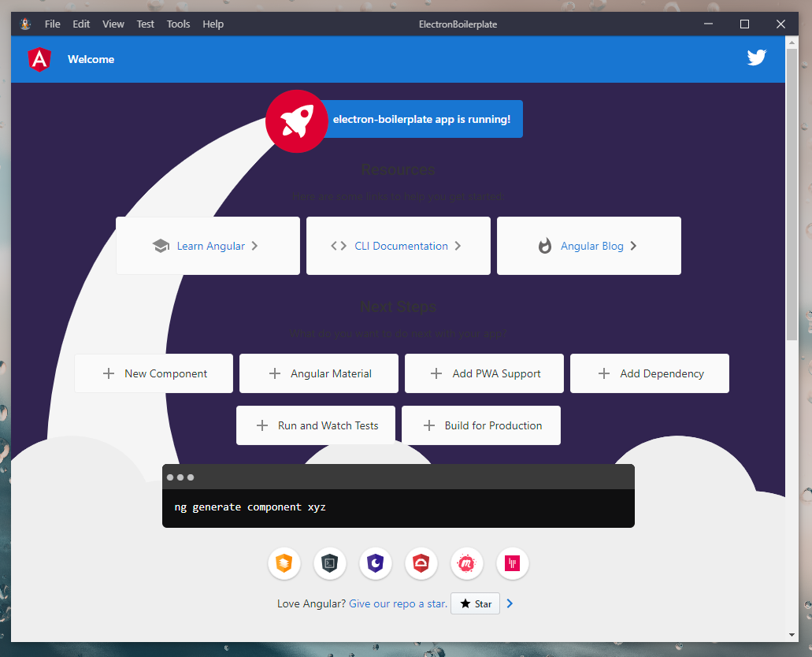Viewport: 812px width, 657px height.
Task: Click the plus icon on Angular Material
Action: [x=274, y=373]
